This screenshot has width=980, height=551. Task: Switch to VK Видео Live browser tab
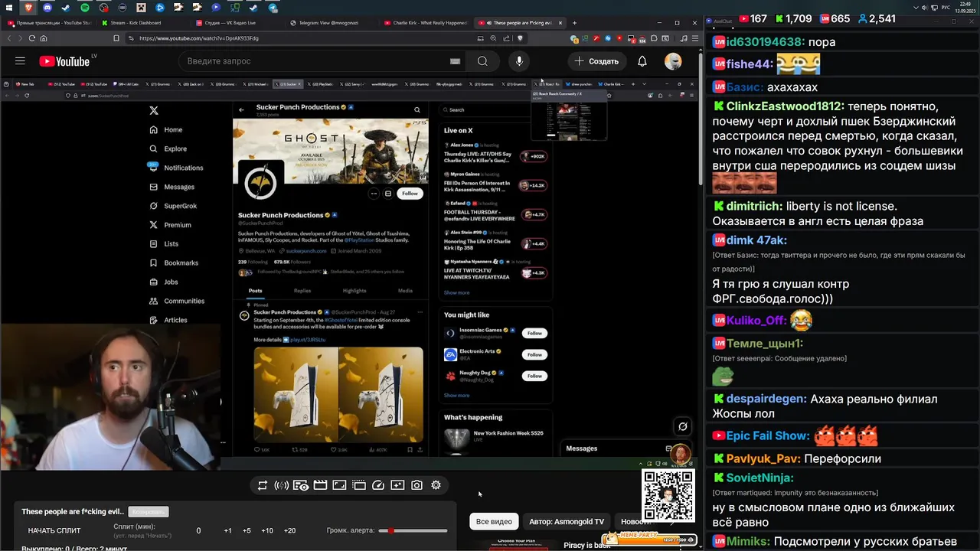[x=236, y=23]
